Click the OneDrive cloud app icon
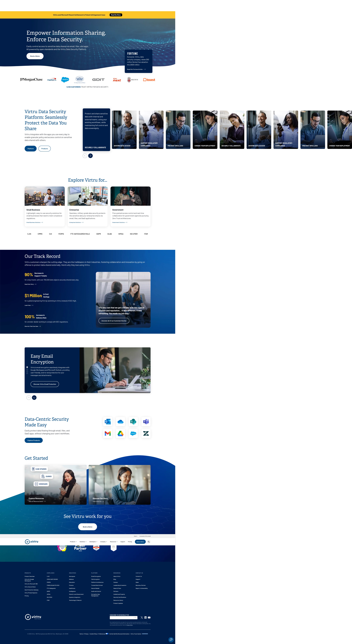Image resolution: width=352 pixels, height=644 pixels. tap(120, 422)
